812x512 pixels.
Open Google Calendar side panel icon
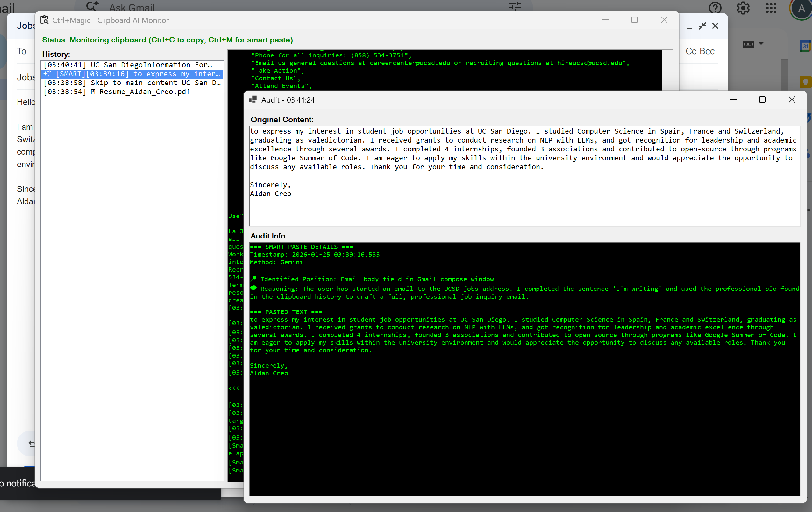[805, 46]
